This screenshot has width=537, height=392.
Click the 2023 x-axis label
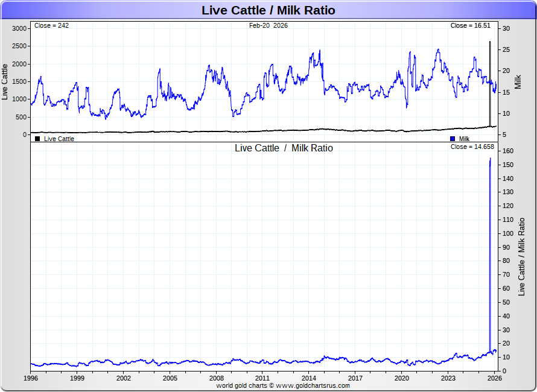point(448,378)
